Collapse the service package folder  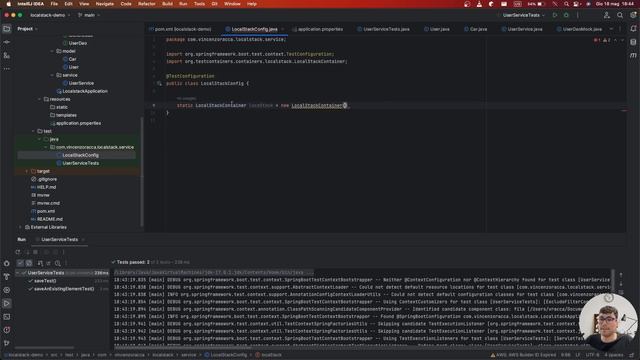click(52, 75)
